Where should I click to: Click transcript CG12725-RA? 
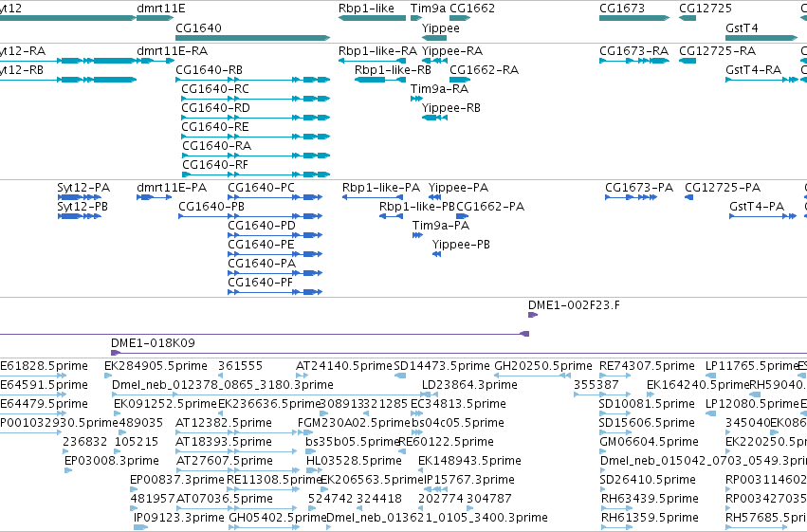(x=717, y=51)
